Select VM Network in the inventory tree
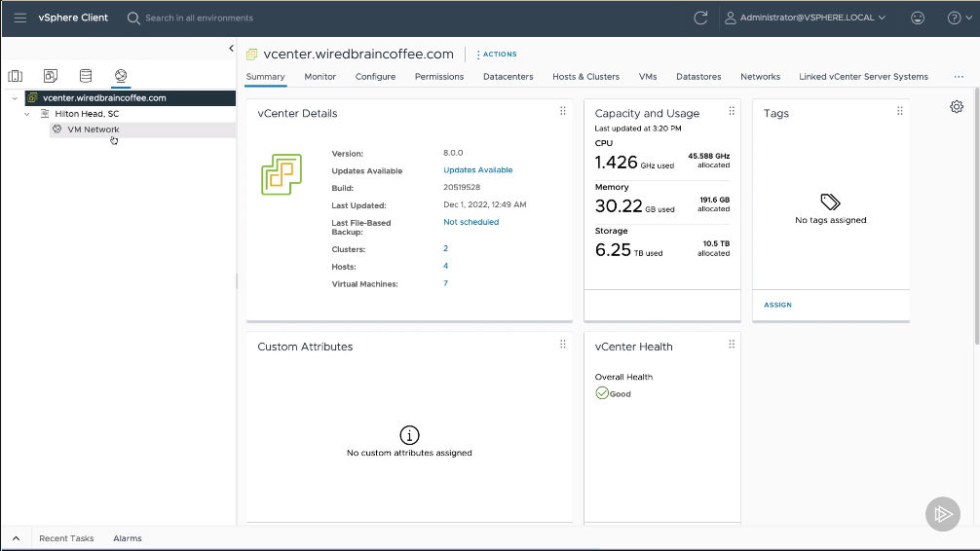 [94, 129]
